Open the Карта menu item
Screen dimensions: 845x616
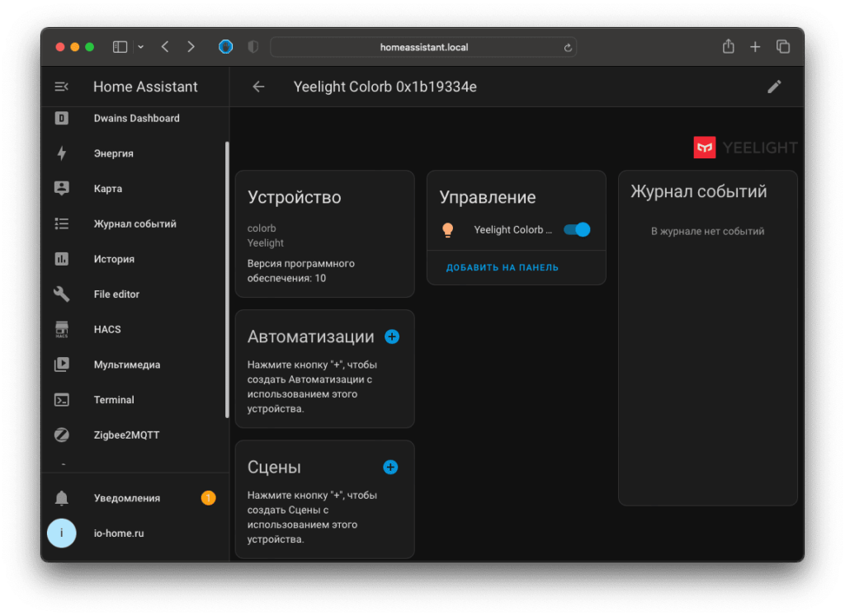pyautogui.click(x=135, y=189)
